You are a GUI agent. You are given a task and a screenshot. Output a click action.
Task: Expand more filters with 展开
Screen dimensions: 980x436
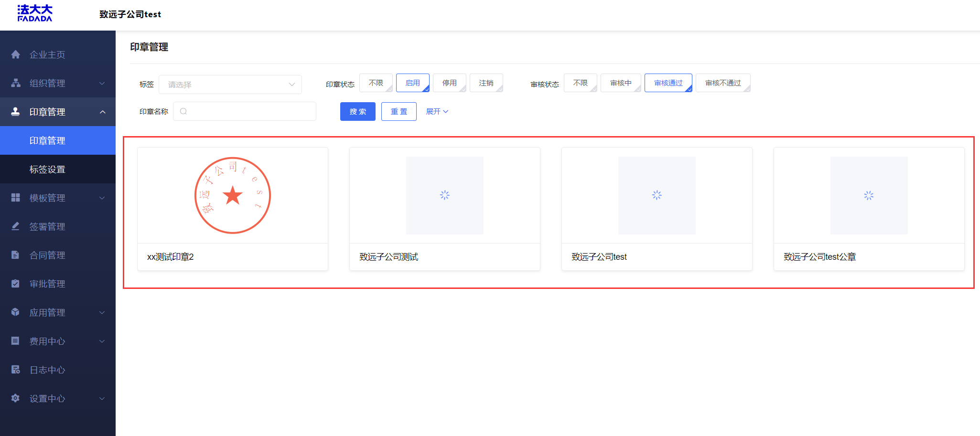pyautogui.click(x=437, y=111)
